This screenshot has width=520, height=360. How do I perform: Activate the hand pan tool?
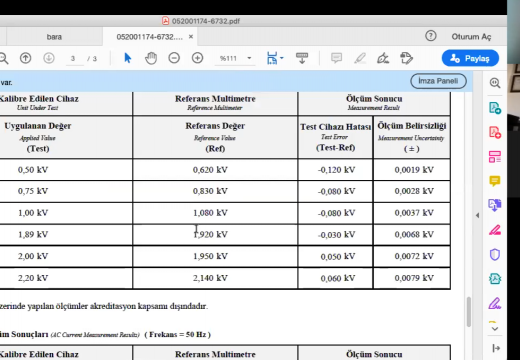point(151,58)
